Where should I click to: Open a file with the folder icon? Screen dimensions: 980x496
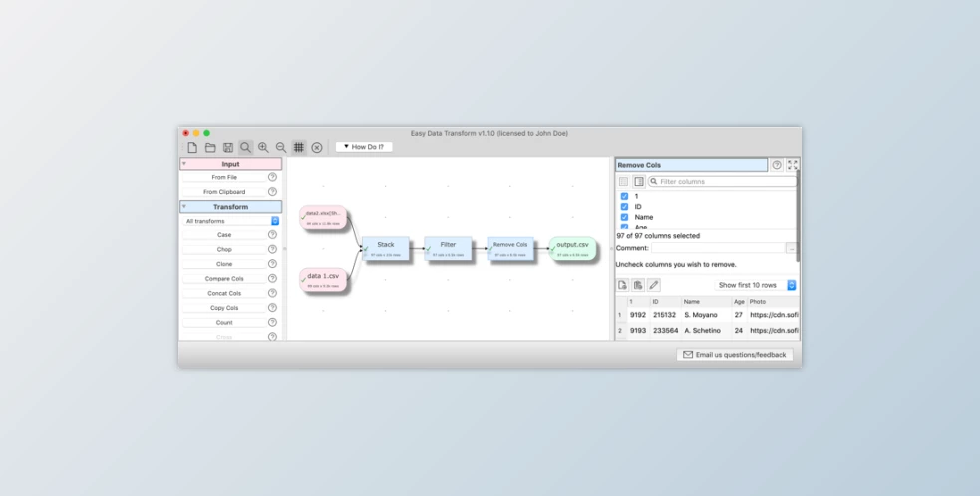(x=210, y=148)
